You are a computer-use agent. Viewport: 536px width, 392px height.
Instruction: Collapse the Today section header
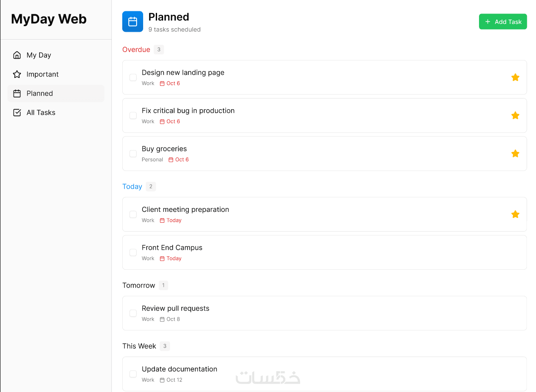point(132,187)
